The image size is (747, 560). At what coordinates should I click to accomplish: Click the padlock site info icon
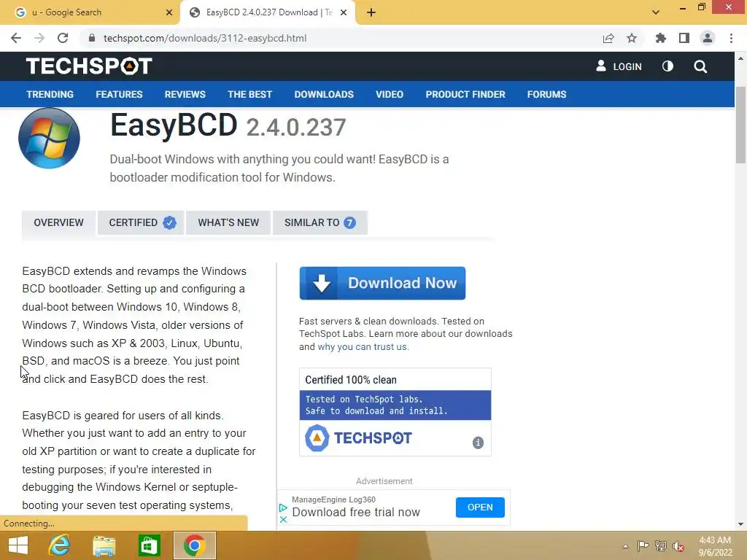pos(92,38)
